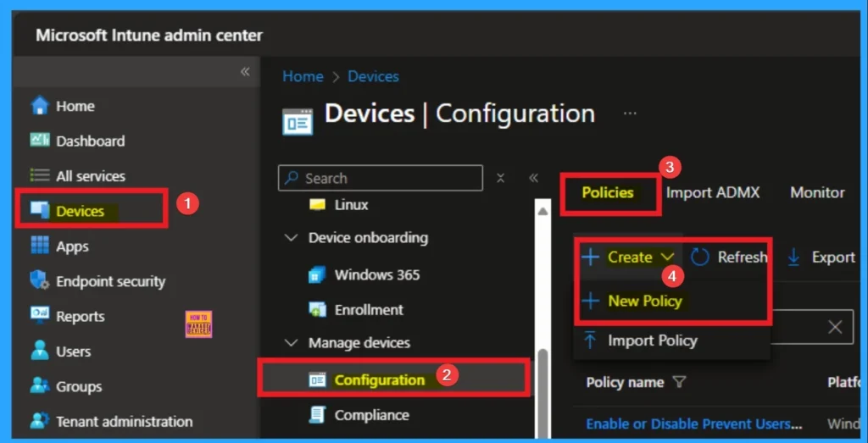The height and width of the screenshot is (443, 868).
Task: Export the policies list
Action: (x=821, y=257)
